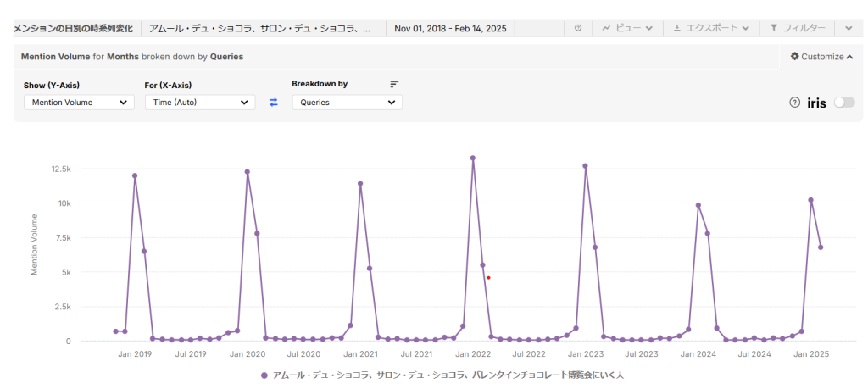Swap axes with the blue arrows icon
The height and width of the screenshot is (389, 868).
pyautogui.click(x=274, y=103)
